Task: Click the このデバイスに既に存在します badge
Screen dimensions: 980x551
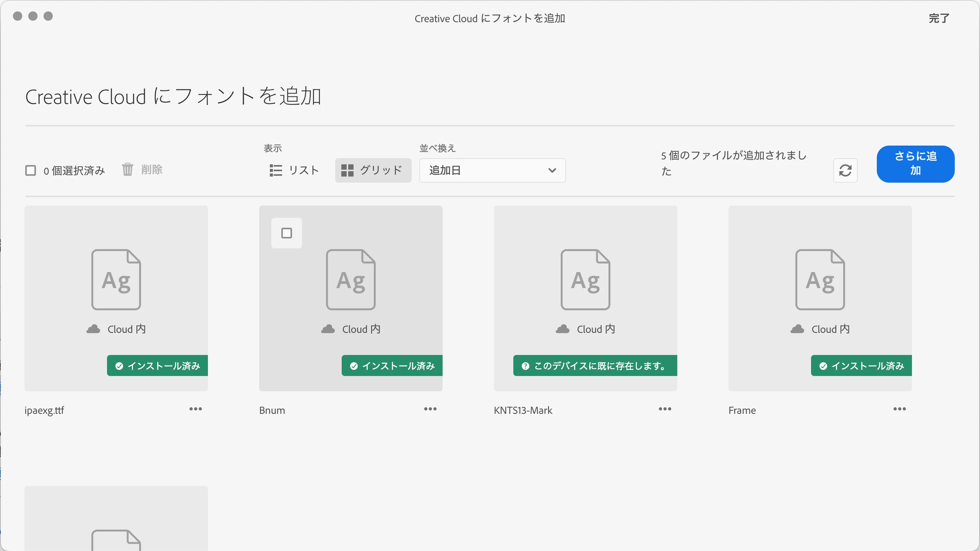Action: (595, 366)
